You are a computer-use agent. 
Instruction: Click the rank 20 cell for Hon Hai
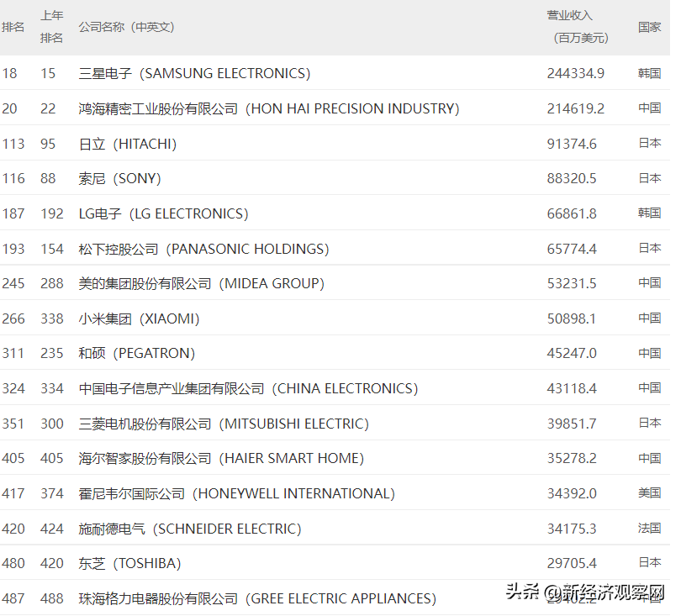coord(9,108)
